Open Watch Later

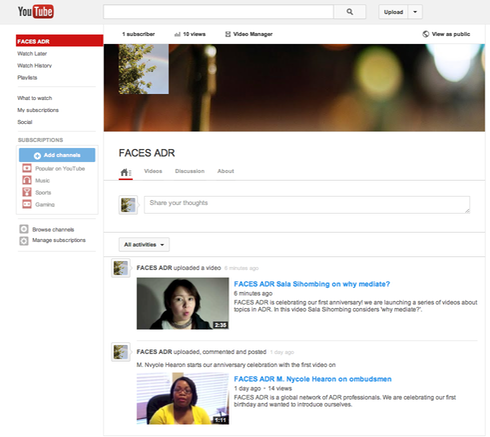tap(32, 54)
